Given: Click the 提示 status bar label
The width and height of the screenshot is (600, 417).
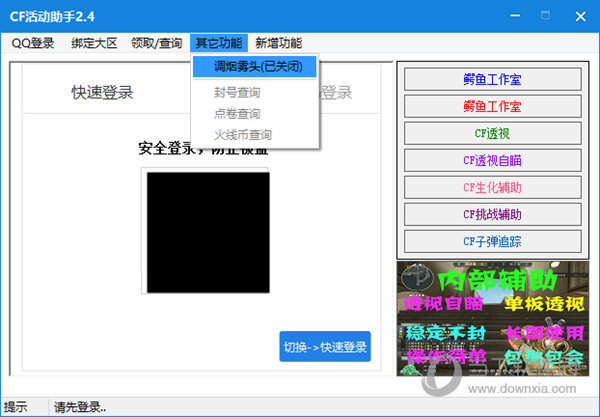Looking at the screenshot, I should click(x=16, y=407).
